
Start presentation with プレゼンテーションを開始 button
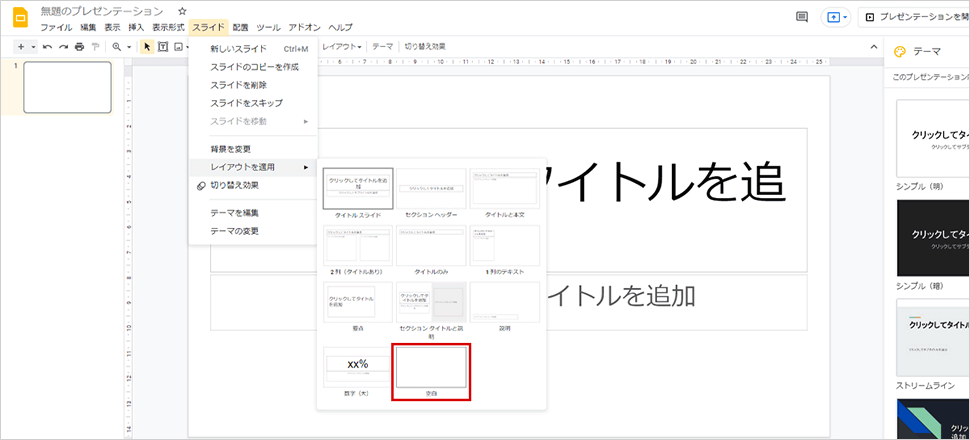914,17
